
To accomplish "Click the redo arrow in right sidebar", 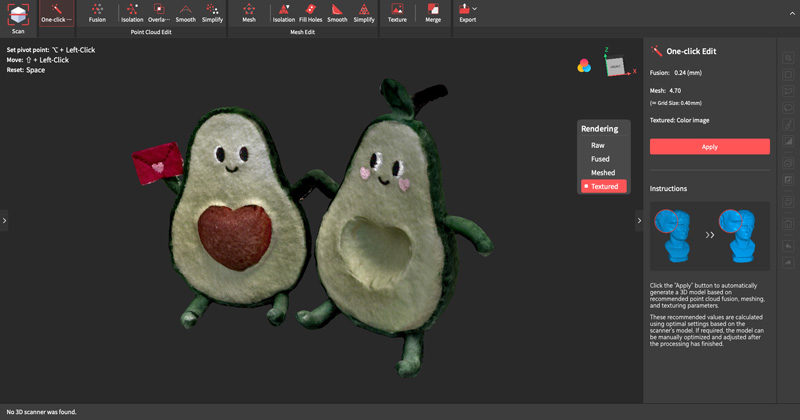I will click(788, 263).
